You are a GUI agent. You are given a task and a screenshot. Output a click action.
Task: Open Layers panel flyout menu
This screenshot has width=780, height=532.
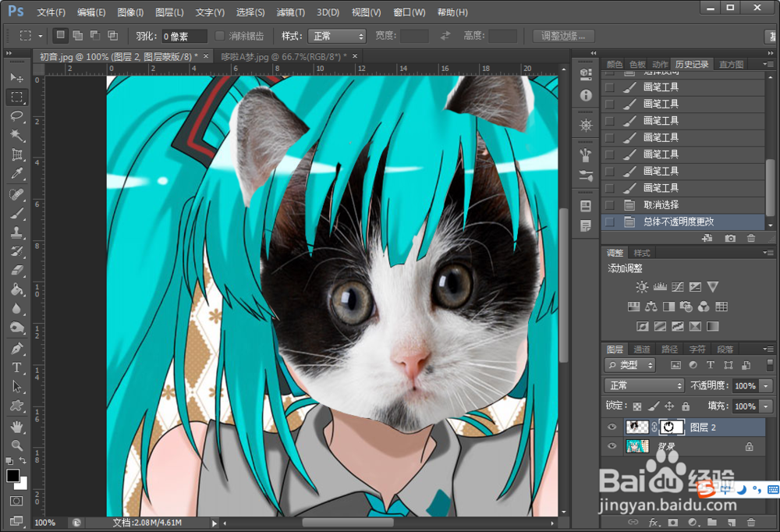click(x=768, y=349)
